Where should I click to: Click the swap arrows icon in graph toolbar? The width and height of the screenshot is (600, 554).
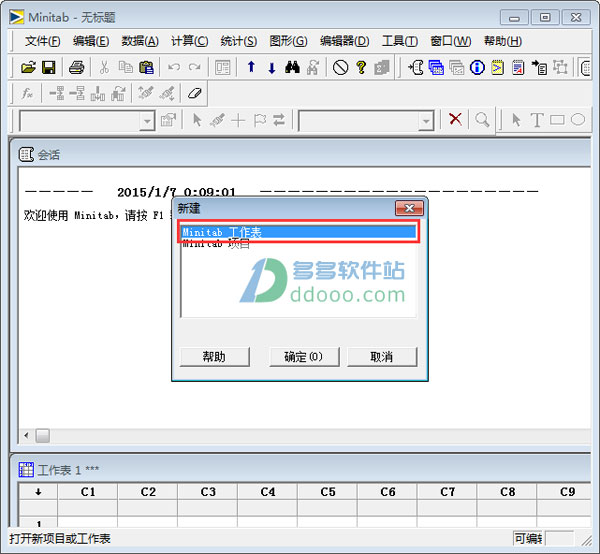(x=279, y=120)
